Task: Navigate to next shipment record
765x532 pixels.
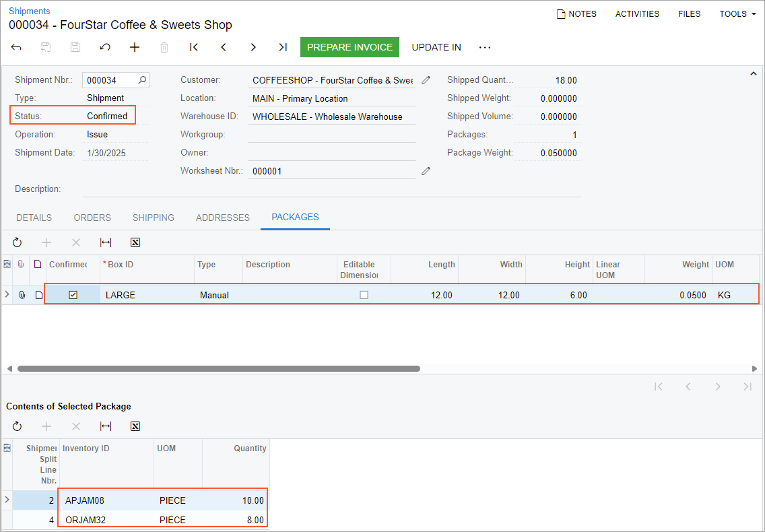Action: tap(253, 47)
